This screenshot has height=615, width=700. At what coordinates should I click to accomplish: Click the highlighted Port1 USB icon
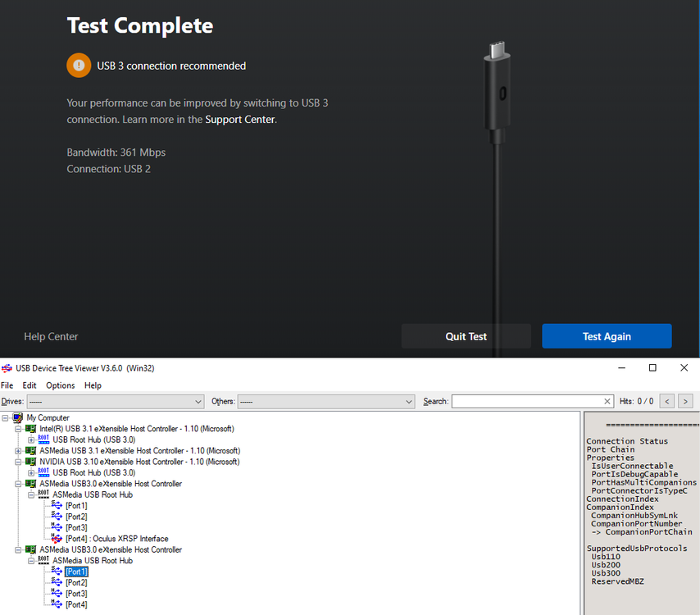click(57, 572)
